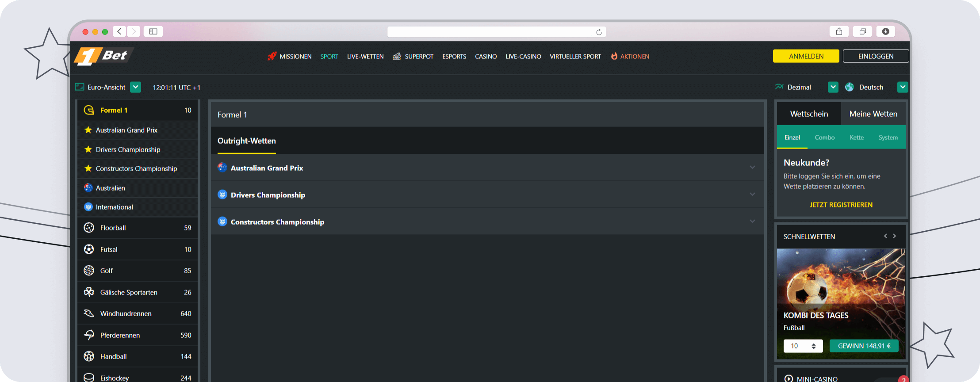Open the Euro-Ansicht view dropdown
This screenshot has width=980, height=382.
click(136, 87)
